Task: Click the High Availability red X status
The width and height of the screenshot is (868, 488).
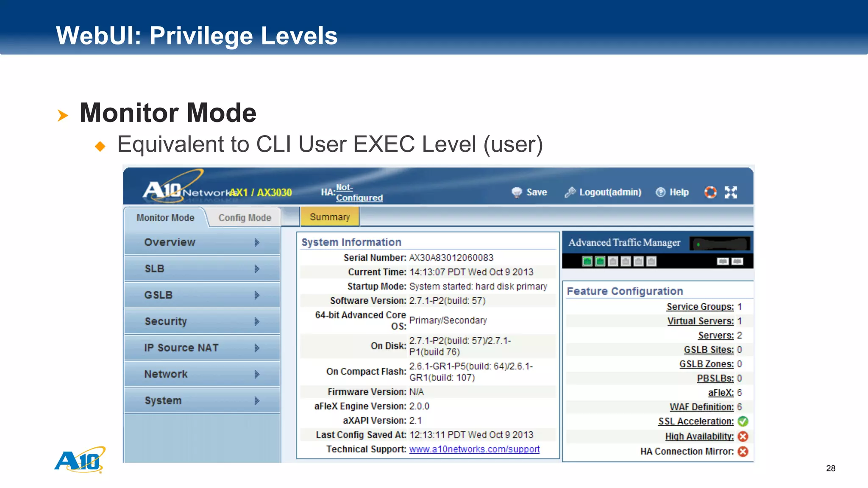Action: point(743,436)
